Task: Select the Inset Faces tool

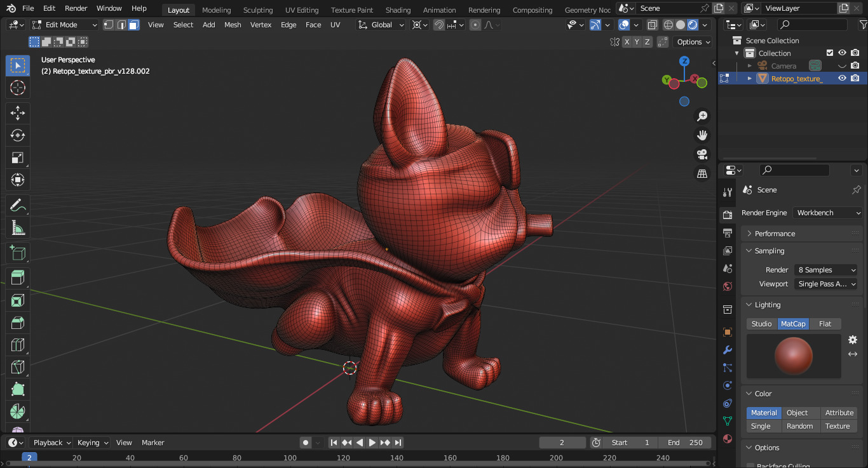Action: 18,300
